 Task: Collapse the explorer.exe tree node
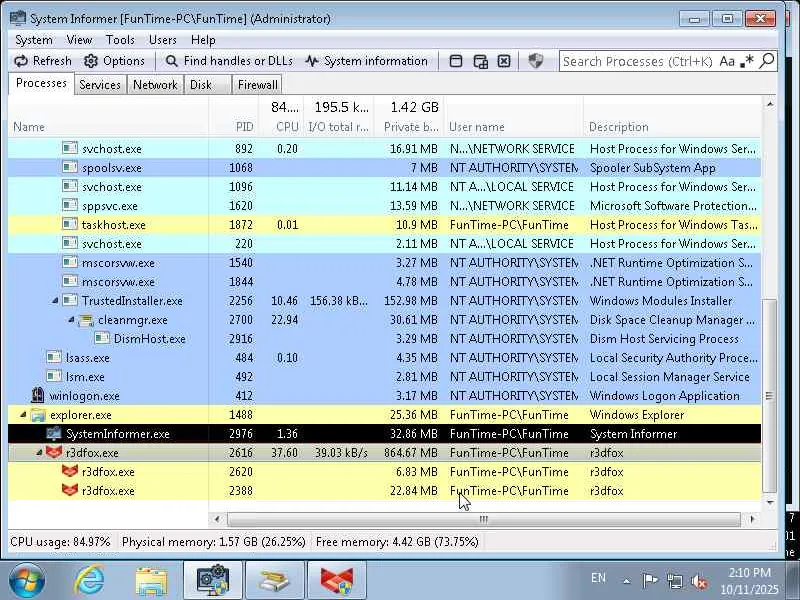[23, 415]
